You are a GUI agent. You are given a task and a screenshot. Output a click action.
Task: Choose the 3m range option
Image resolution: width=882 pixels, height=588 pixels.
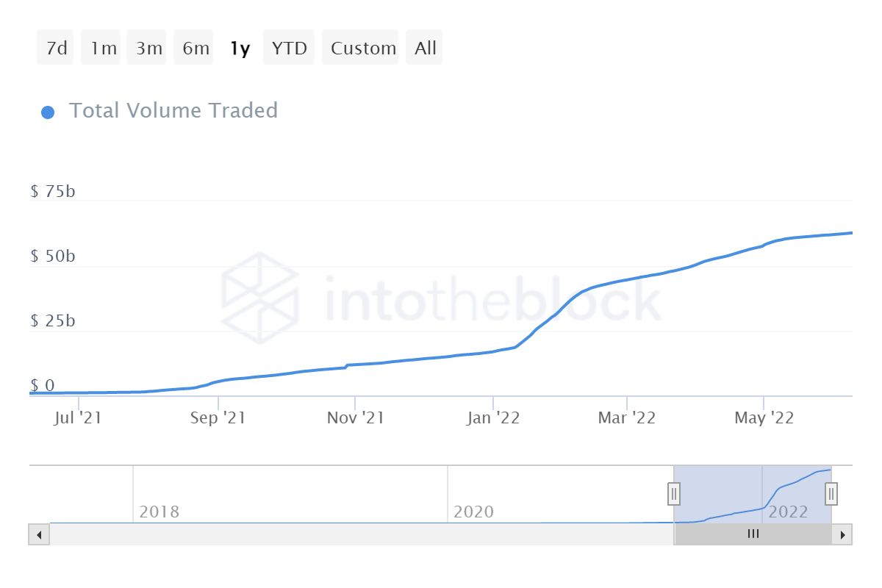point(148,49)
